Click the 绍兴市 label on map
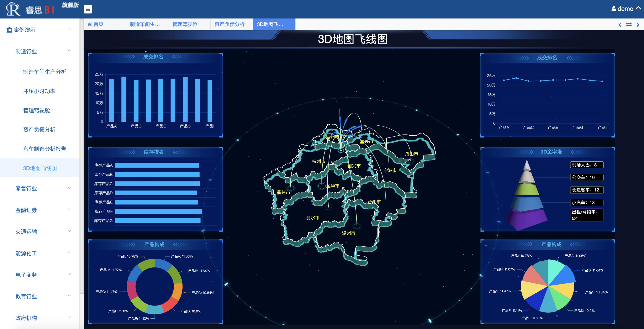This screenshot has height=329, width=644. [354, 166]
